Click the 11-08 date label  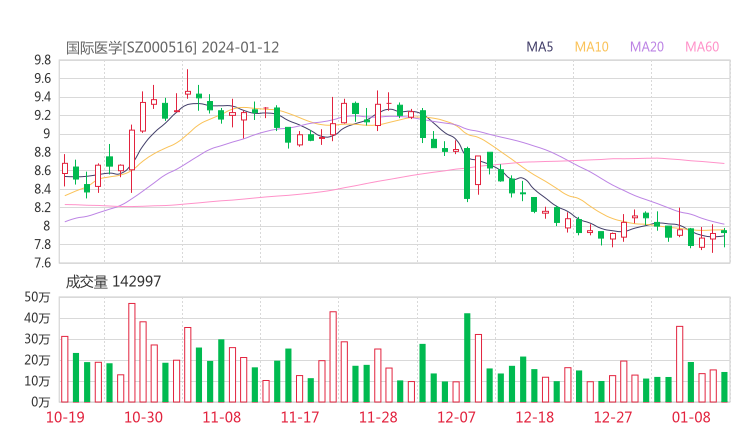click(x=221, y=417)
